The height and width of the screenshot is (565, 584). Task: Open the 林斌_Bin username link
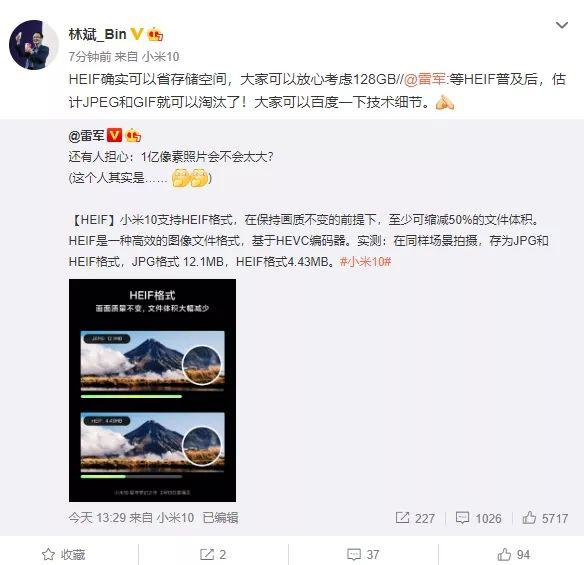pyautogui.click(x=98, y=35)
